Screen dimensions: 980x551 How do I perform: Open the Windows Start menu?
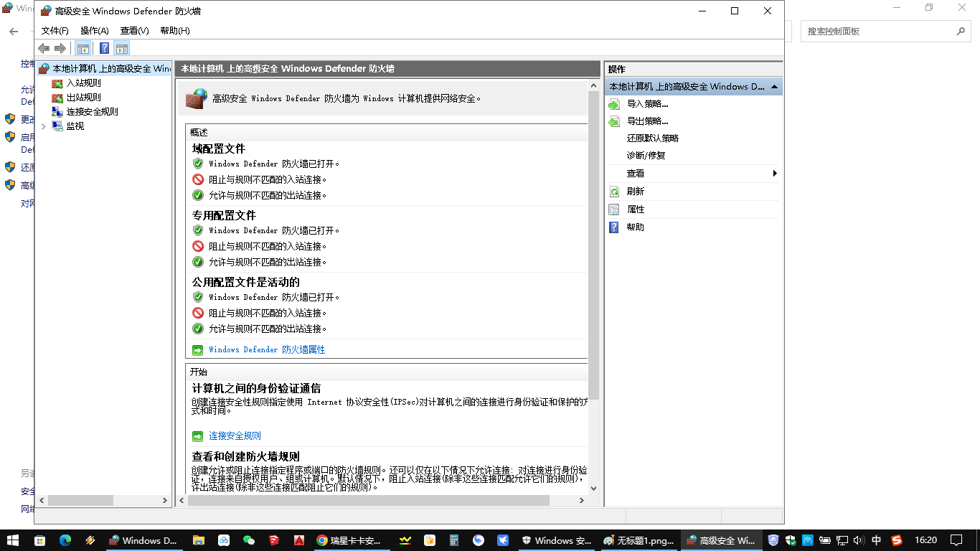[14, 540]
